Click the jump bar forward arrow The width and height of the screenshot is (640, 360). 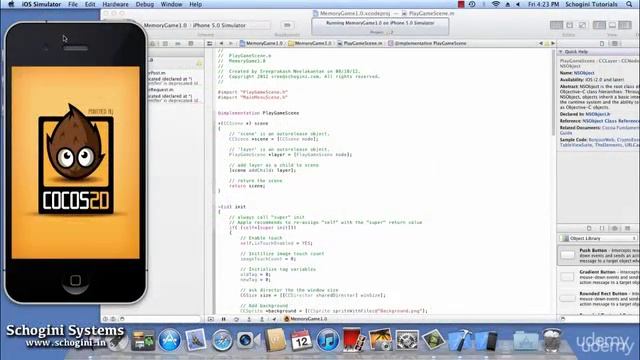[231, 43]
